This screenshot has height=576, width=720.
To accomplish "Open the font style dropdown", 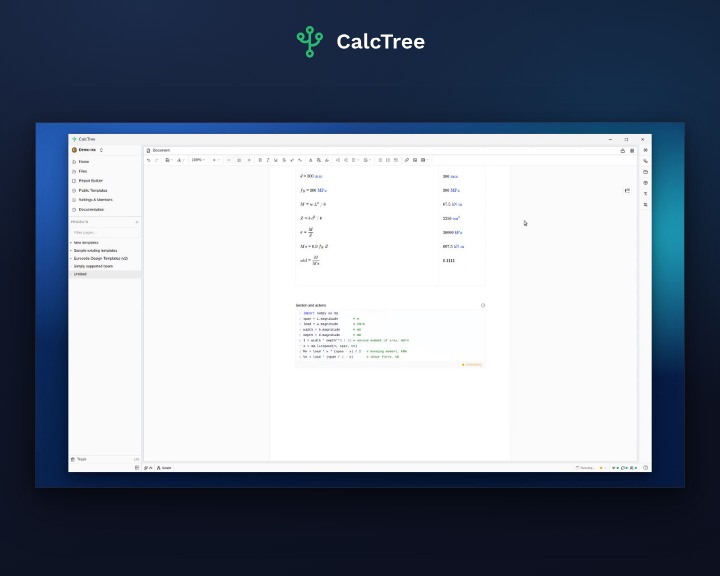I will 180,160.
